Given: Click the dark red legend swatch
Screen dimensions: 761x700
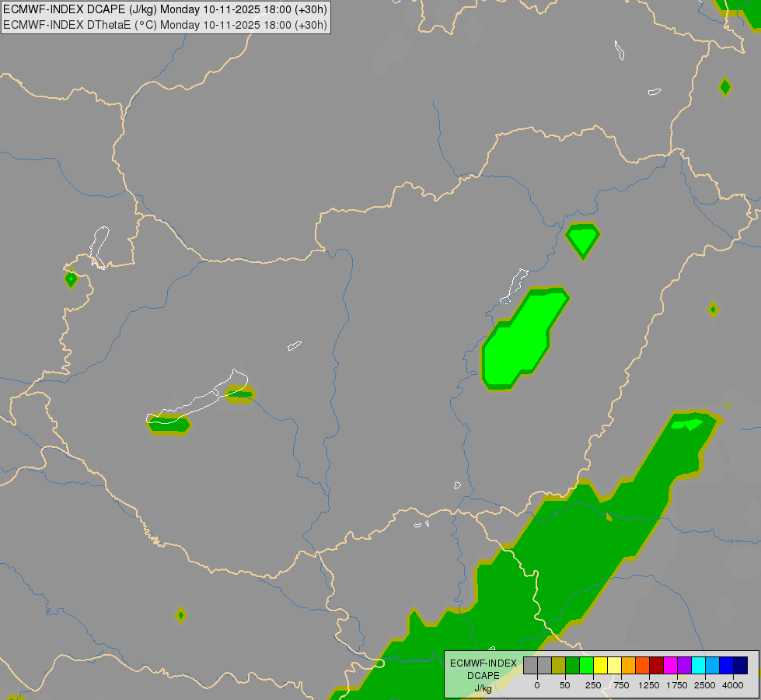Looking at the screenshot, I should [657, 665].
